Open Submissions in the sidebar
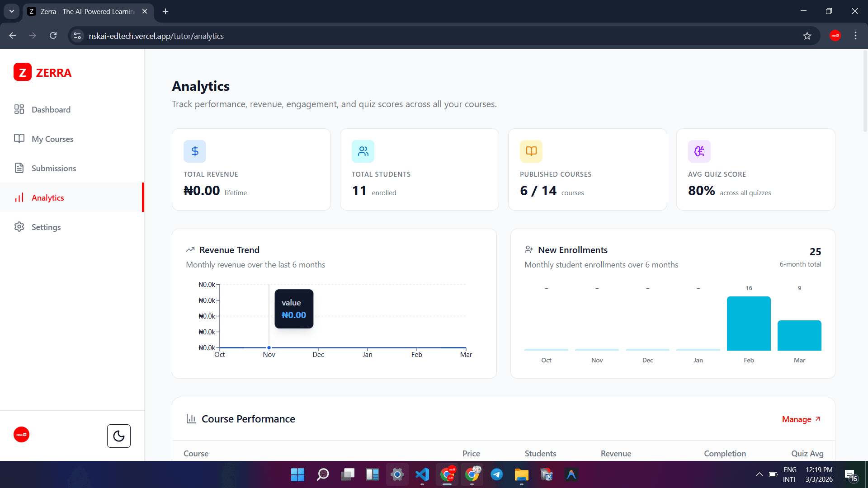Image resolution: width=868 pixels, height=488 pixels. tap(53, 168)
